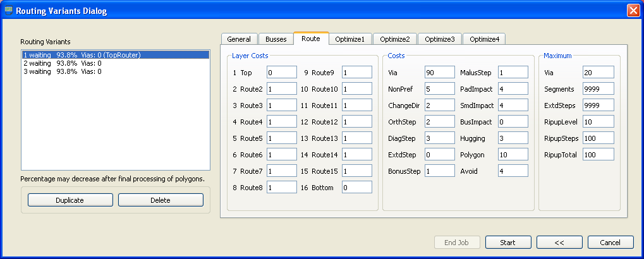This screenshot has height=259, width=644.
Task: Click the 11 Route11 layer cost field
Action: point(357,105)
